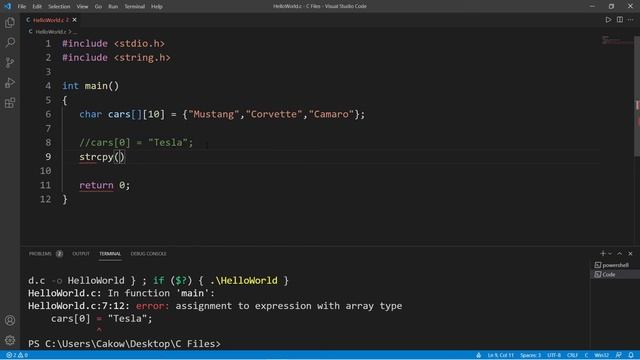640x360 pixels.
Task: Click HelloWorld.c in the breadcrumb
Action: (51, 31)
